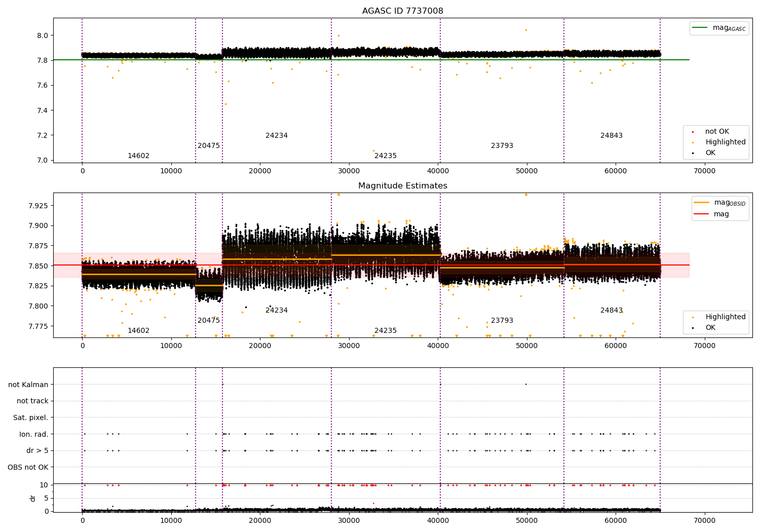Click the 'Sat. pixel.' row label

(x=30, y=418)
